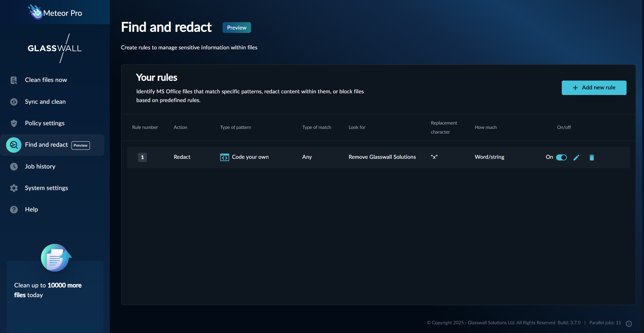Click the Preview badge beside page title
Viewport: 644px width, 333px height.
[237, 28]
